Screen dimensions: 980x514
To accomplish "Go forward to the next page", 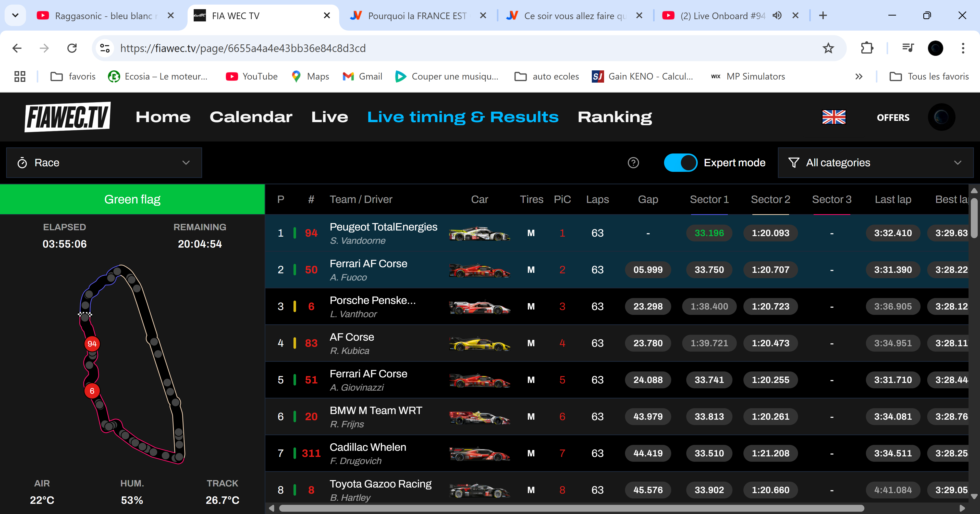I will [x=44, y=48].
